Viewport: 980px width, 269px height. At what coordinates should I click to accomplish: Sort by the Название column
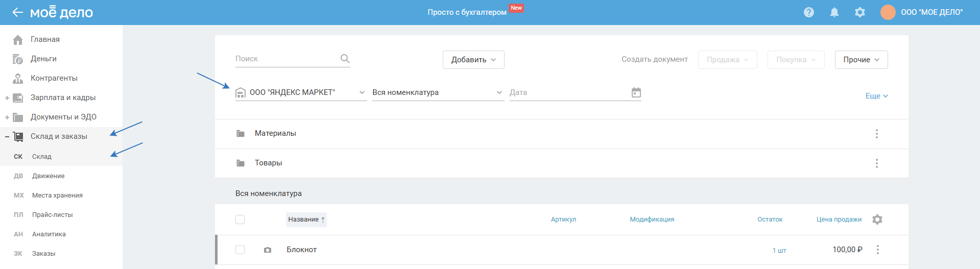306,219
